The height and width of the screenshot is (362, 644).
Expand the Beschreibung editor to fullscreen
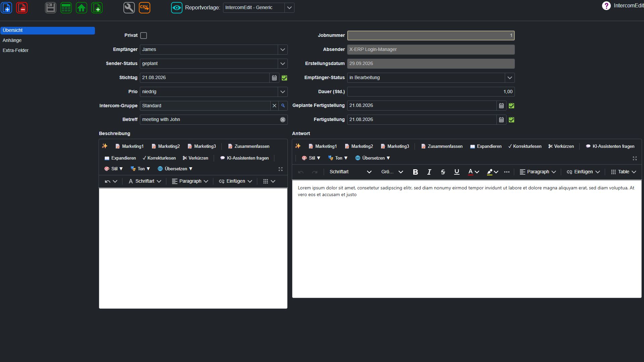coord(280,169)
